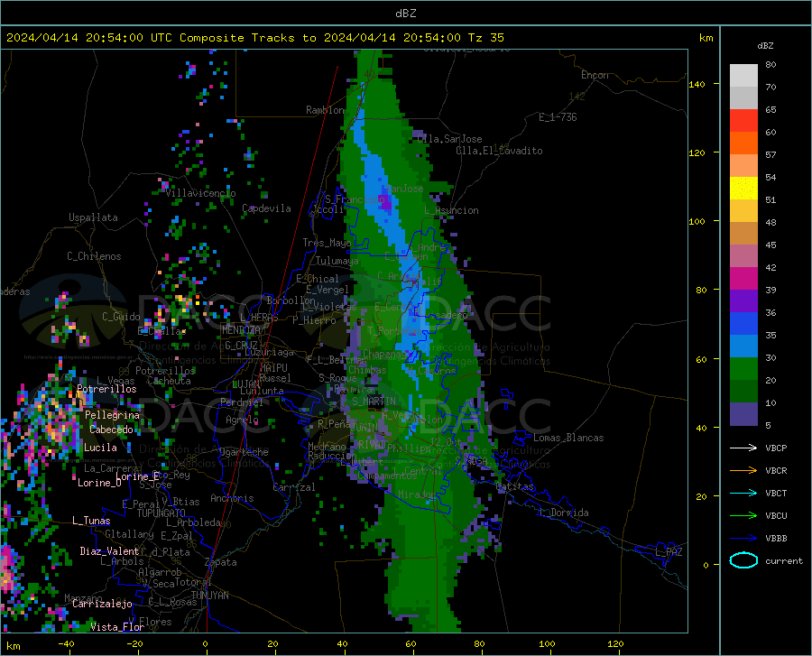Click the cyan 'current' ellipse icon
This screenshot has width=812, height=656.
tap(743, 560)
